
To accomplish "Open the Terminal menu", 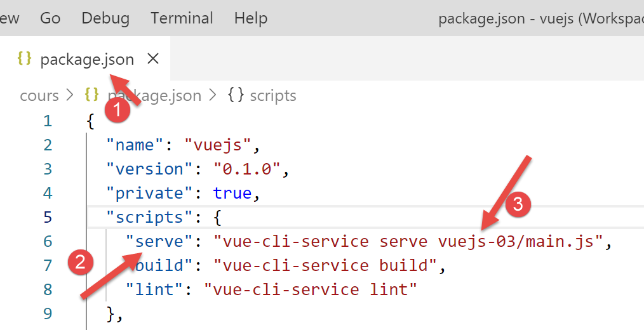I will [x=182, y=18].
